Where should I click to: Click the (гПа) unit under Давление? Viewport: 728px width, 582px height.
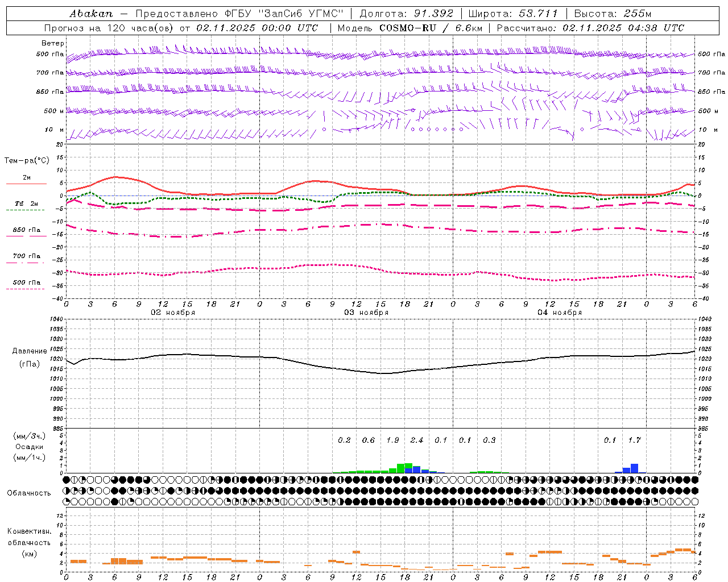click(x=30, y=364)
